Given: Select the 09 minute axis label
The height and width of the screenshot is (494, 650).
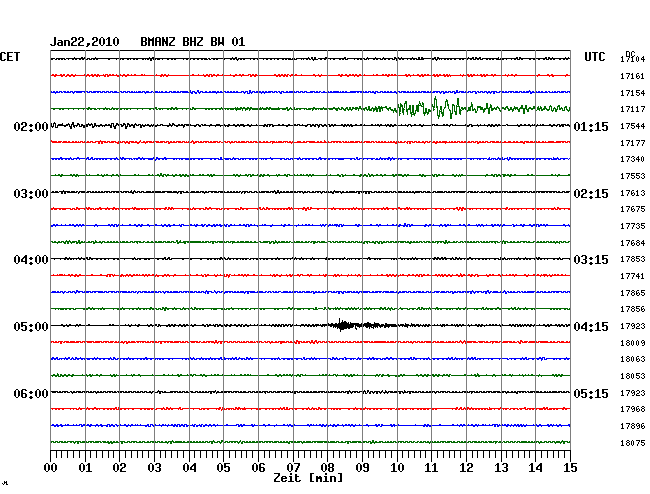Looking at the screenshot, I should pos(362,468).
